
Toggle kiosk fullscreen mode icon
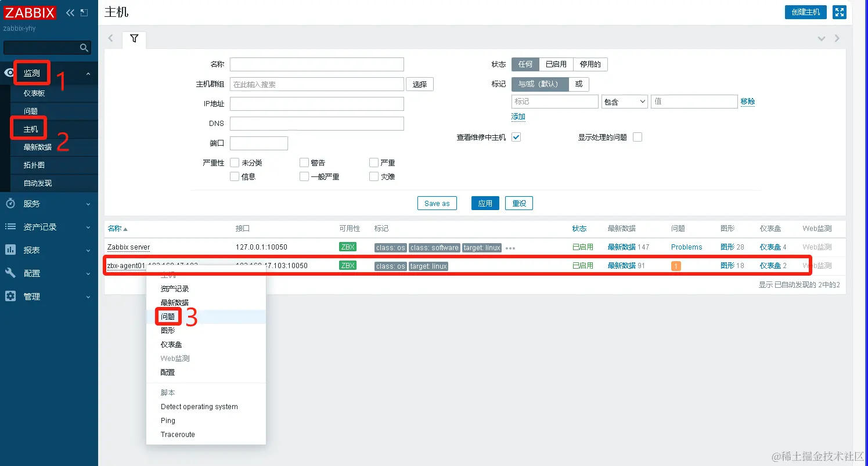tap(840, 12)
